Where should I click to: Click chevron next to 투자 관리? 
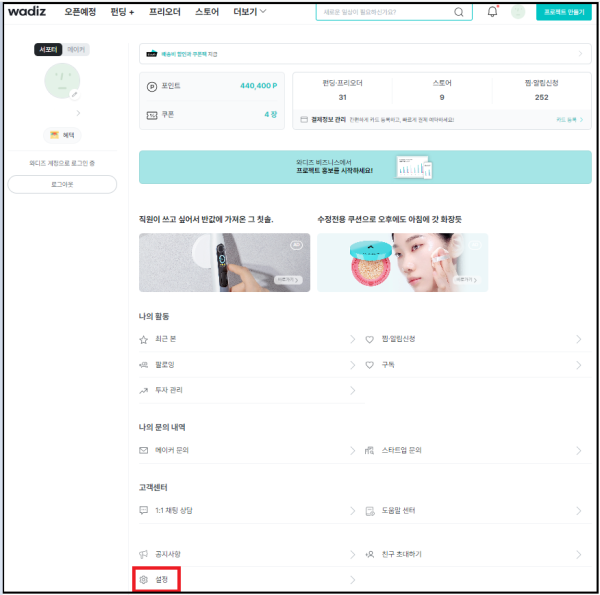point(352,390)
